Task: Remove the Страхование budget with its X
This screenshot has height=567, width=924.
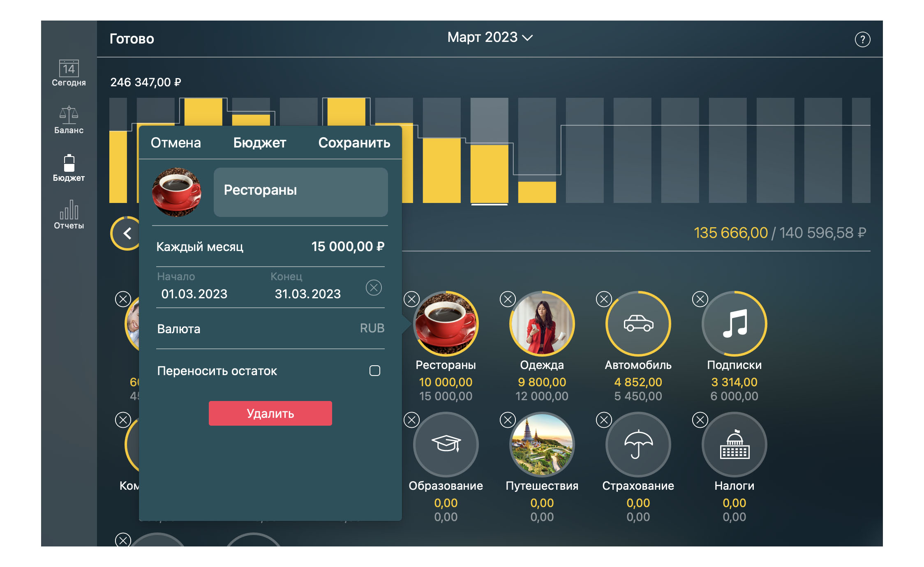Action: pyautogui.click(x=604, y=419)
